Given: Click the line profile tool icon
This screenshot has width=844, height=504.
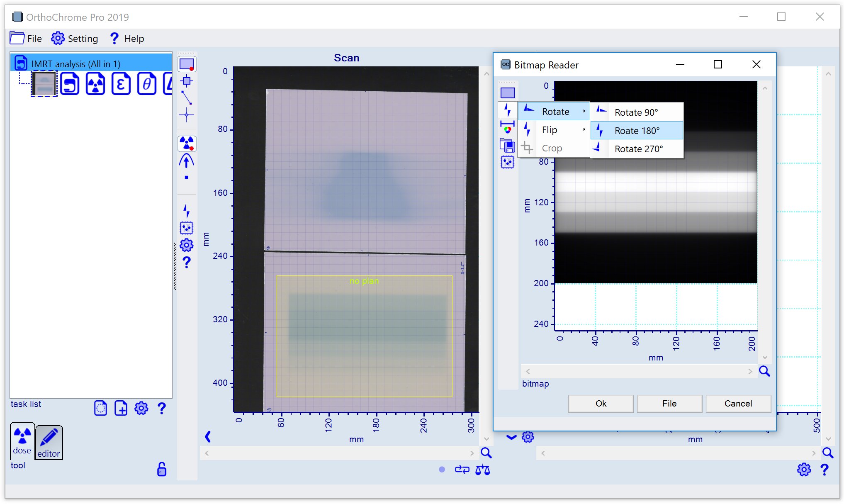Looking at the screenshot, I should (186, 98).
